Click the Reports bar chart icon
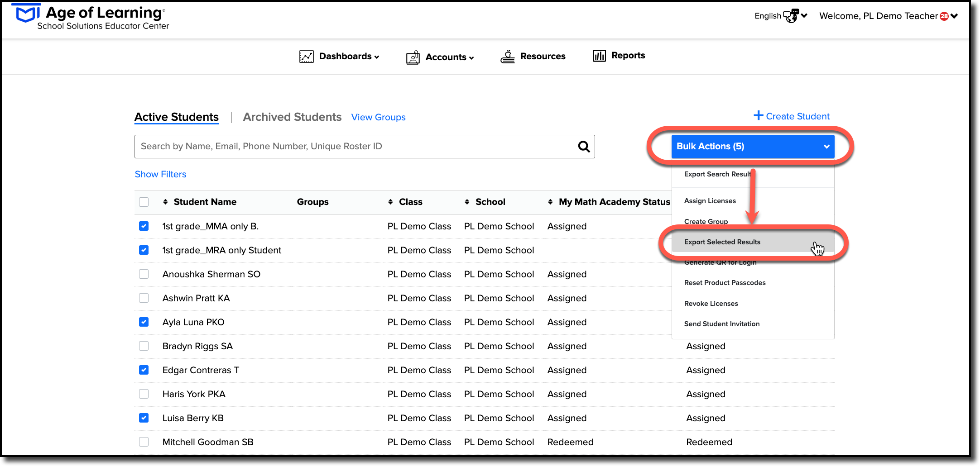Image resolution: width=980 pixels, height=466 pixels. [599, 56]
